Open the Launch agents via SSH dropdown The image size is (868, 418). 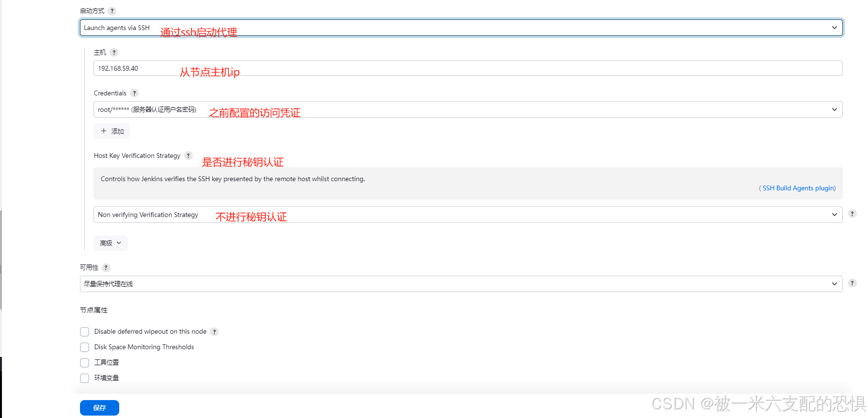click(x=461, y=28)
